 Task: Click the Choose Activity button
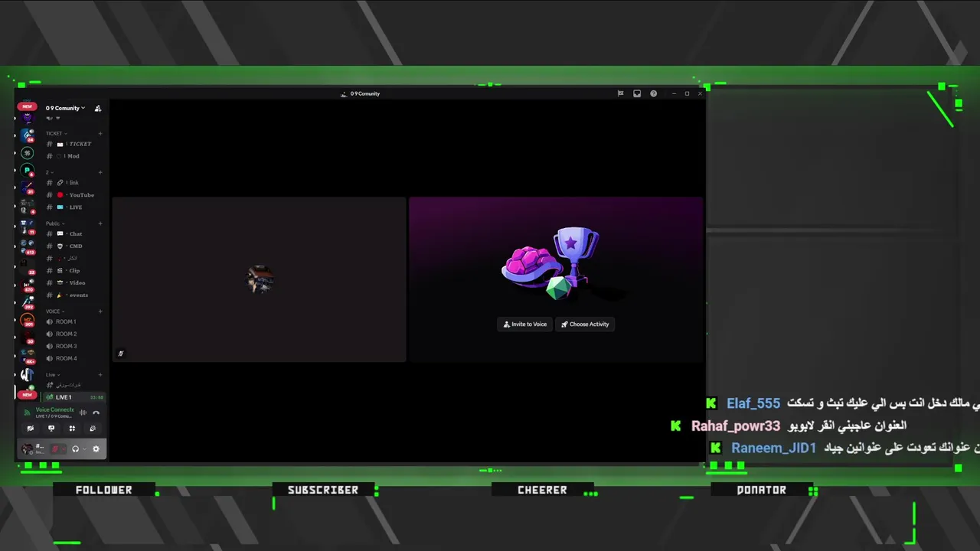coord(586,324)
